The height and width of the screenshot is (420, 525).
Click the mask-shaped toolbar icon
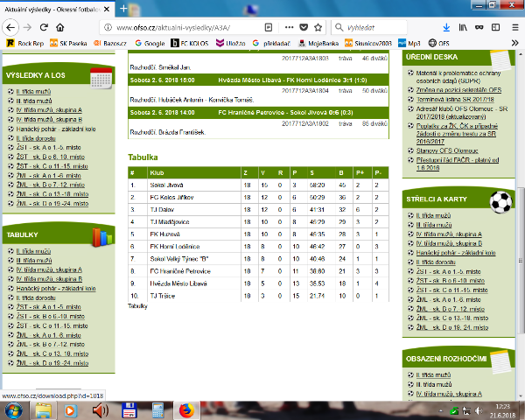(479, 27)
